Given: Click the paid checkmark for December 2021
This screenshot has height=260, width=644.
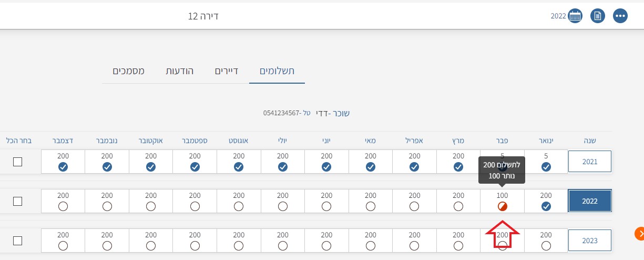Looking at the screenshot, I should [x=63, y=167].
